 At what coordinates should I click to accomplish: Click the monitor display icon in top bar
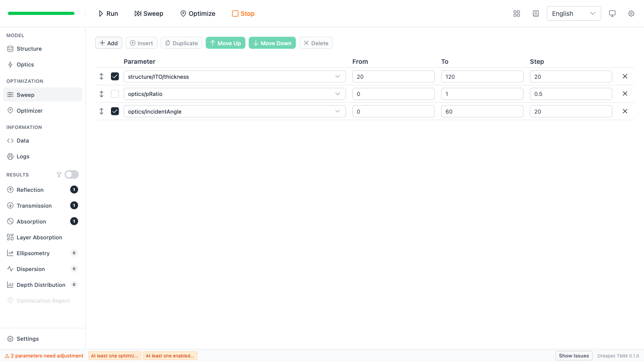tap(612, 14)
